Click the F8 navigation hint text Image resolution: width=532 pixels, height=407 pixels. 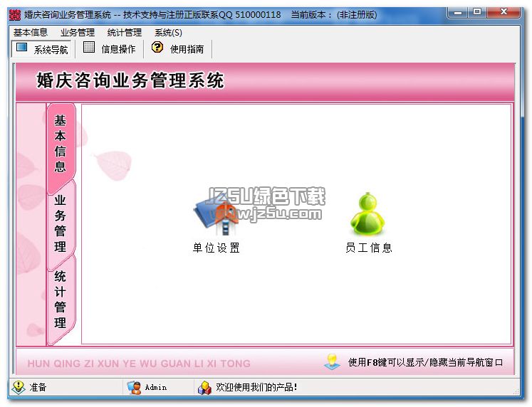425,363
